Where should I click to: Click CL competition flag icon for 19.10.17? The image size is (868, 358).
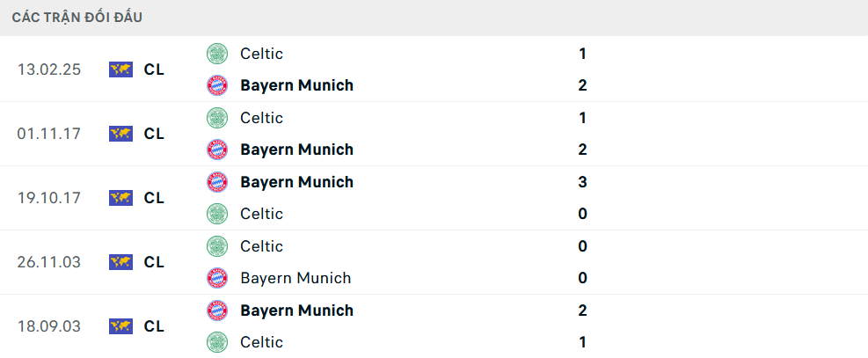point(120,198)
